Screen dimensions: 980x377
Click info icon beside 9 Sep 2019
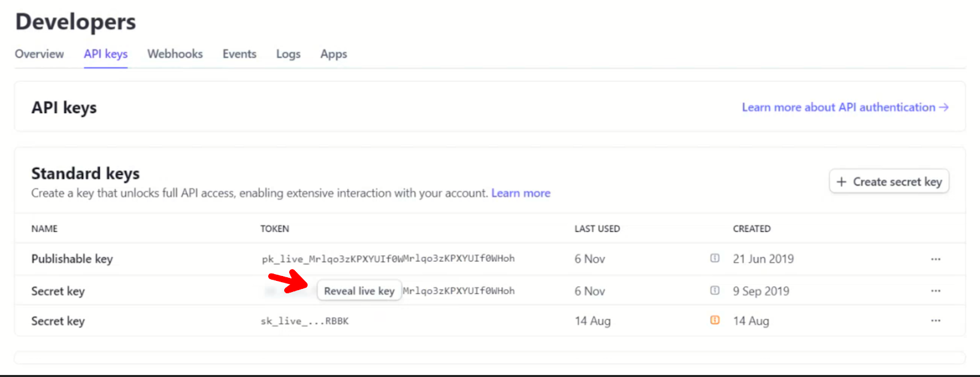[715, 291]
